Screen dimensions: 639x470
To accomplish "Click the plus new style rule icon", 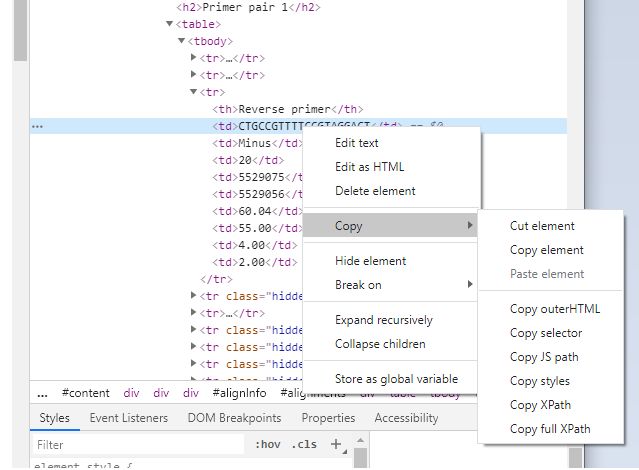I will [336, 444].
